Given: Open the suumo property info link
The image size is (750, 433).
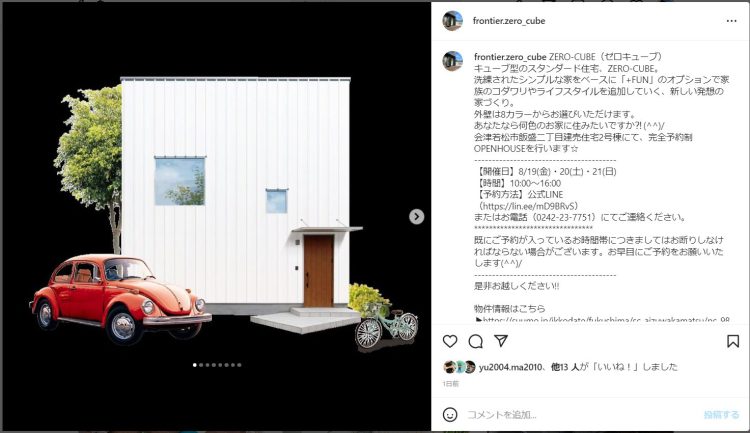Looking at the screenshot, I should pos(606,320).
